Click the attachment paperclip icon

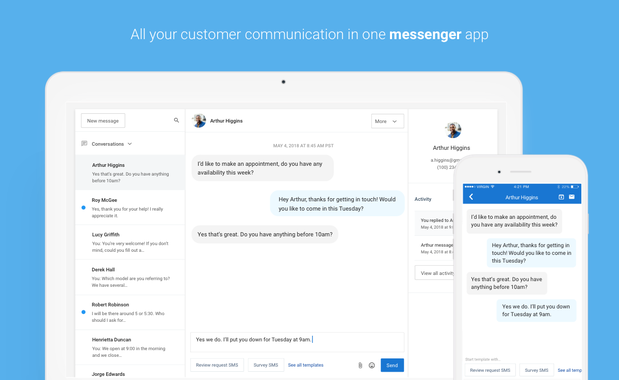coord(360,365)
